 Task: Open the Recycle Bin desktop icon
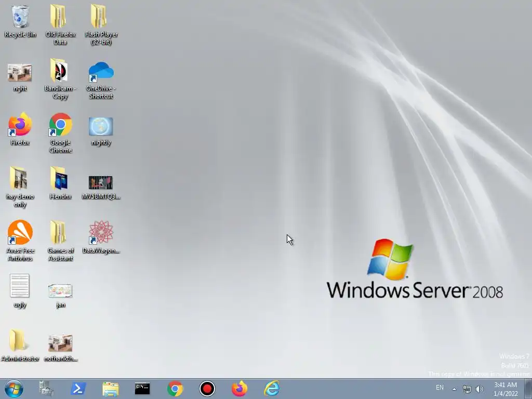(20, 21)
